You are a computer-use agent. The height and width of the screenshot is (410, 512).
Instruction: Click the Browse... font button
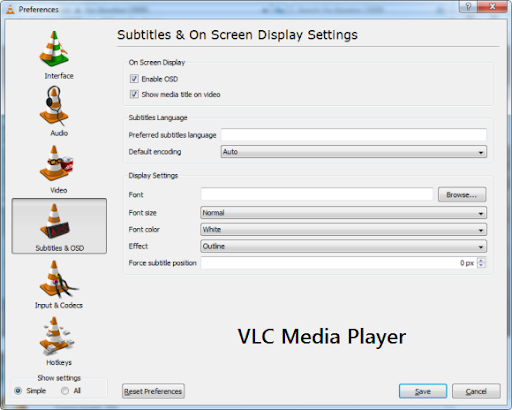coord(462,195)
